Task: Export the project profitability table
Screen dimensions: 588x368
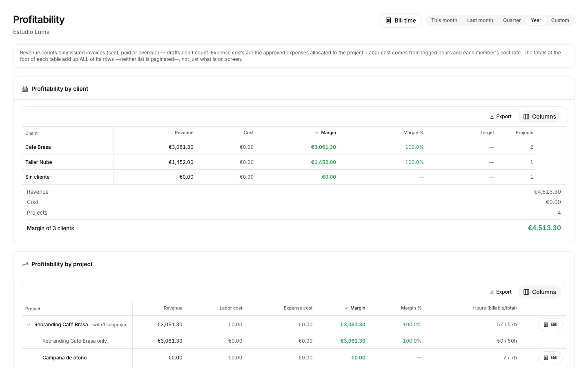Action: pos(501,292)
